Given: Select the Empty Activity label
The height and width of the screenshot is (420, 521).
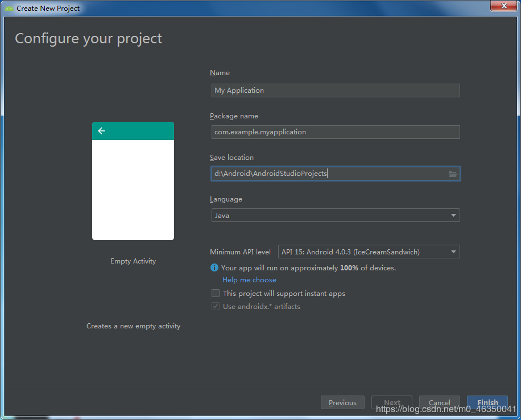Looking at the screenshot, I should tap(133, 261).
